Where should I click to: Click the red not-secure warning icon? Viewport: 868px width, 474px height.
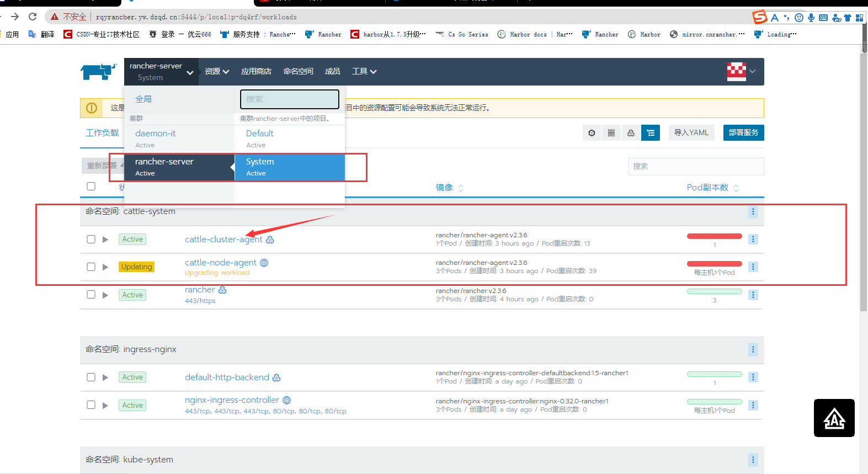coord(55,17)
